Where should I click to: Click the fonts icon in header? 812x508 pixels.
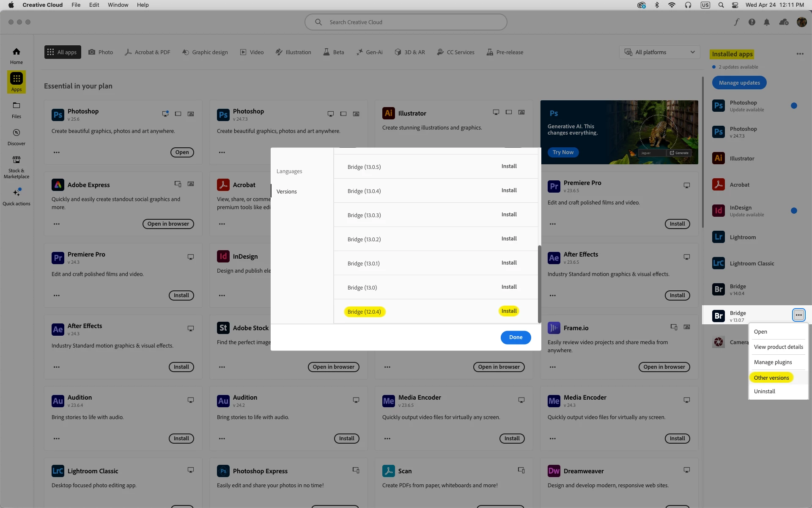point(736,22)
